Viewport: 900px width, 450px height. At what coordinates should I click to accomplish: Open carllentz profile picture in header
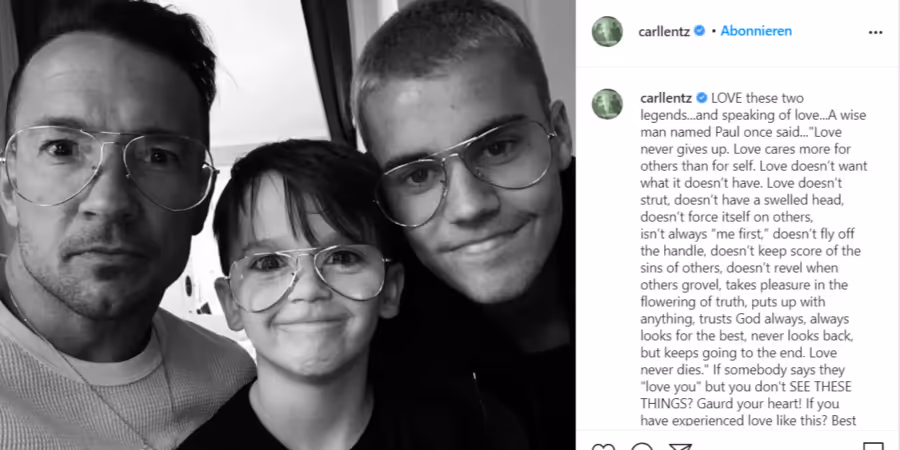coord(607,32)
